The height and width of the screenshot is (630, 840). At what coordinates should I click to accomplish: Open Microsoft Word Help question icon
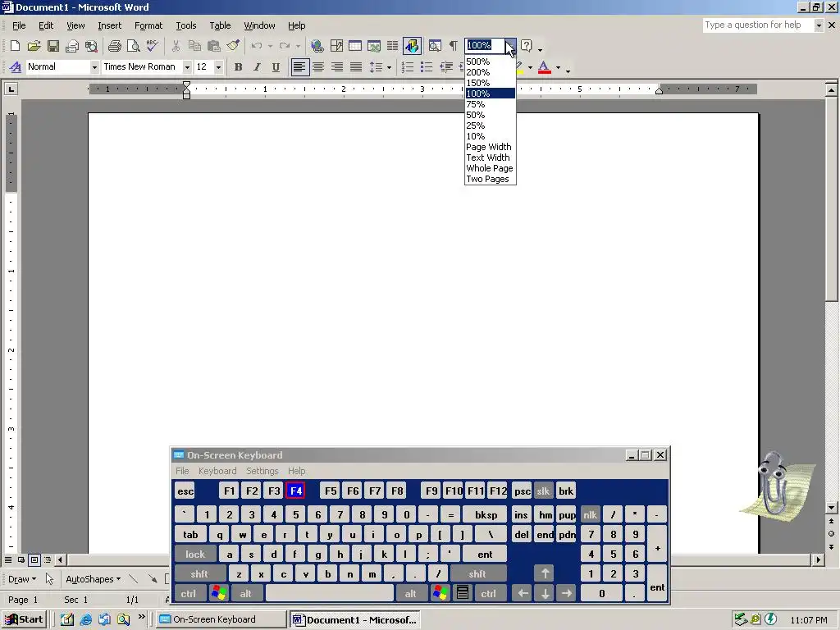[527, 46]
